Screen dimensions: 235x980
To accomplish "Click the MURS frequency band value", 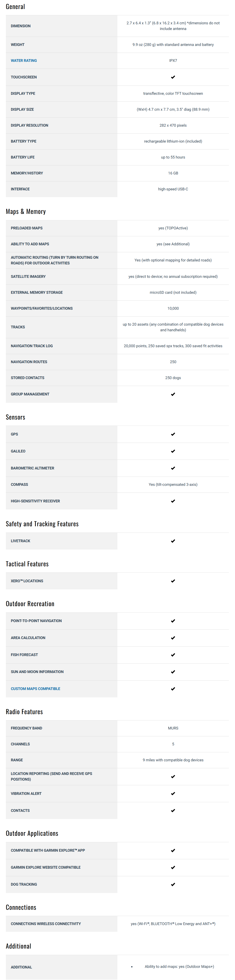I will point(173,728).
